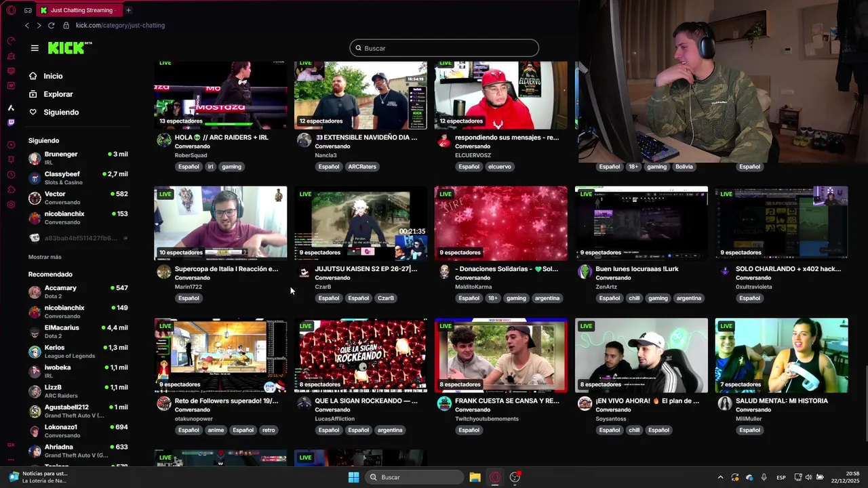
Task: Open the taskbar microphone icon
Action: click(764, 477)
